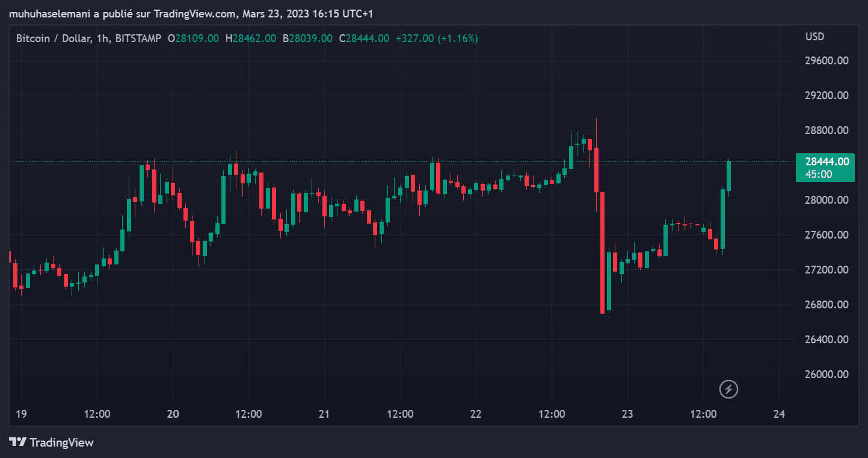Click the large red candle dropping to 26700
Image resolution: width=868 pixels, height=458 pixels.
click(x=602, y=252)
